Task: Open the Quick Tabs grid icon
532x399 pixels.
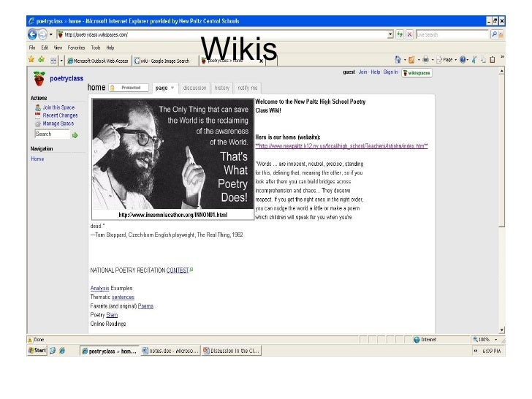Action: click(53, 61)
